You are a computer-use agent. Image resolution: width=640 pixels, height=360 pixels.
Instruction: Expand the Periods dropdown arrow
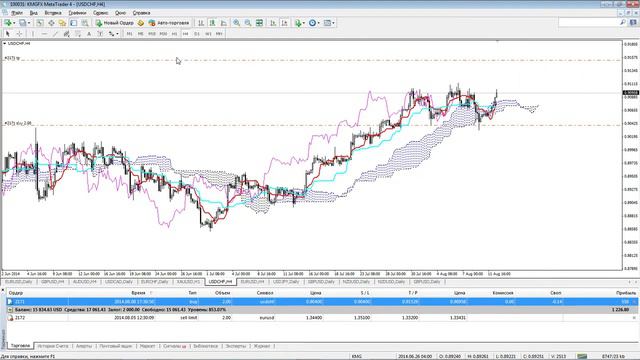tap(318, 23)
